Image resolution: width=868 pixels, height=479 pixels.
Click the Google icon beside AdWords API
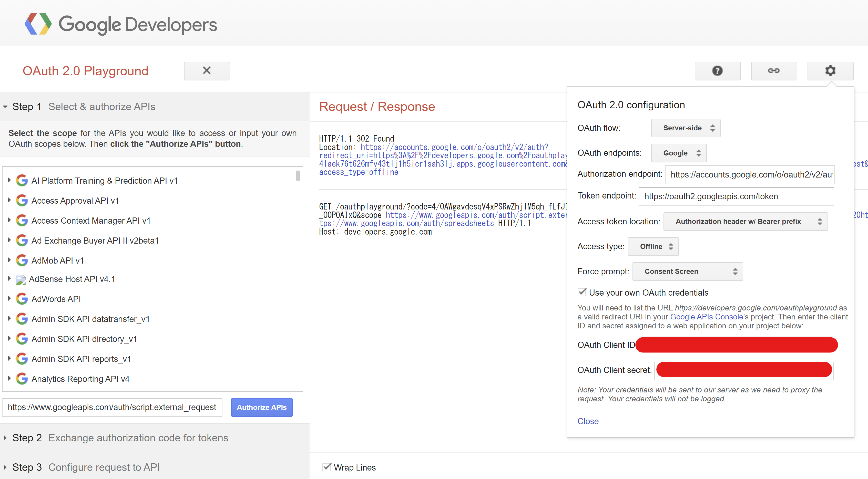point(22,298)
